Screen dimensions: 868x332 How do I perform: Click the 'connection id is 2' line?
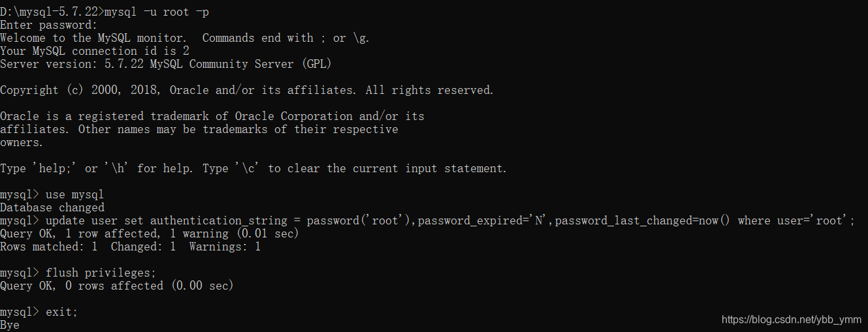click(x=95, y=51)
